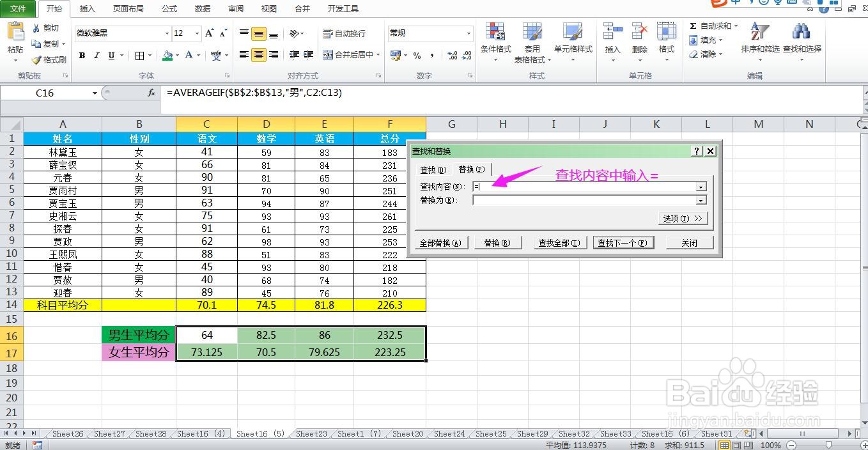The image size is (868, 450).
Task: Click Sort and Filter icon
Action: (759, 31)
